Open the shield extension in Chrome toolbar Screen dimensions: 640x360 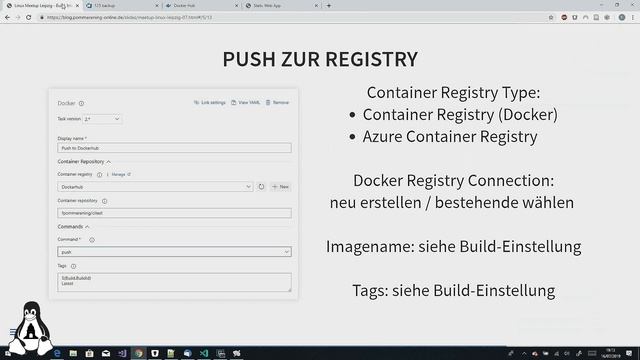(575, 18)
